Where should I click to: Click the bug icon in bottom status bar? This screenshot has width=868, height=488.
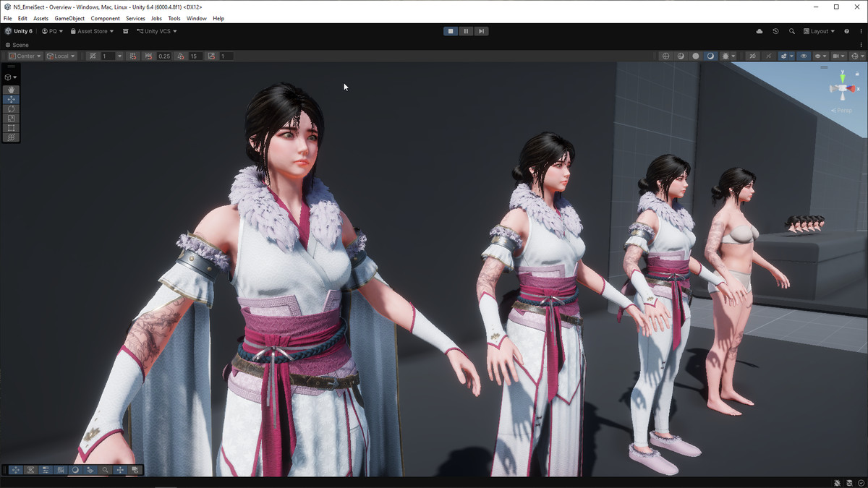coord(837,482)
